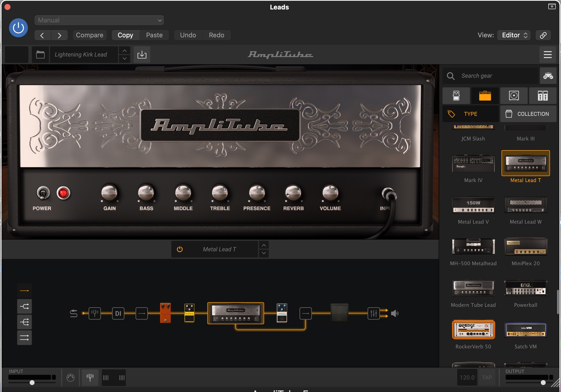The image size is (561, 392).
Task: Click the DI block in the signal chain
Action: (118, 313)
